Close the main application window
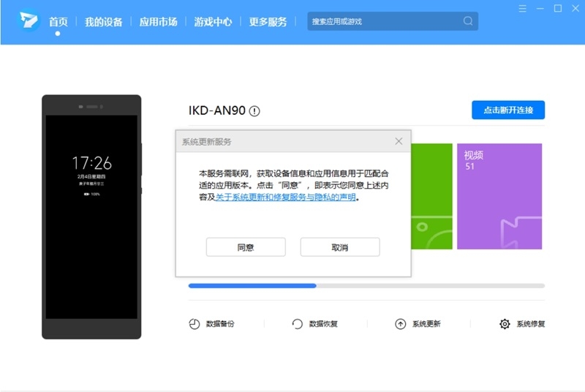 point(575,9)
